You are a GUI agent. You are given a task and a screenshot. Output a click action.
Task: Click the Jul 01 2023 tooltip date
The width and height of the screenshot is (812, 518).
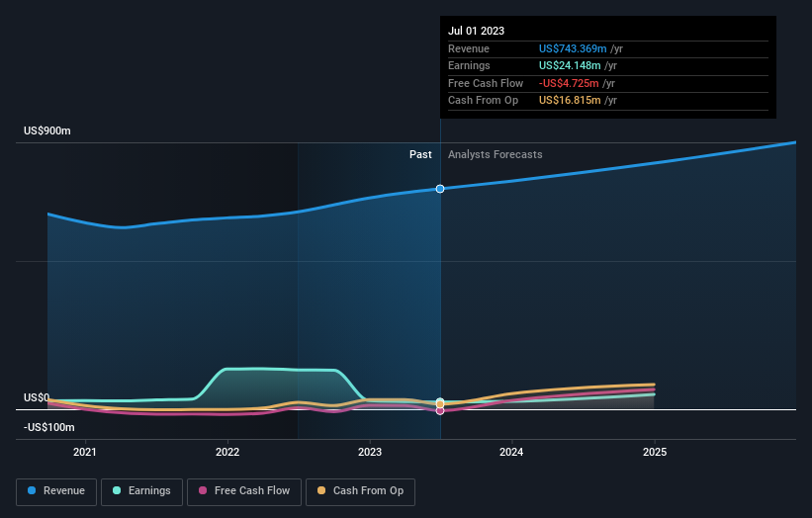(476, 31)
